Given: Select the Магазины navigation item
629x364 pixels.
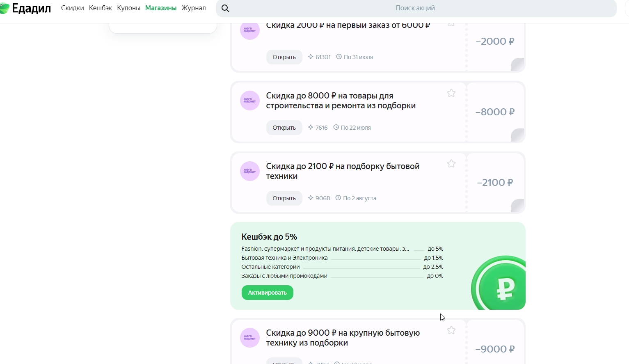Looking at the screenshot, I should [x=161, y=8].
